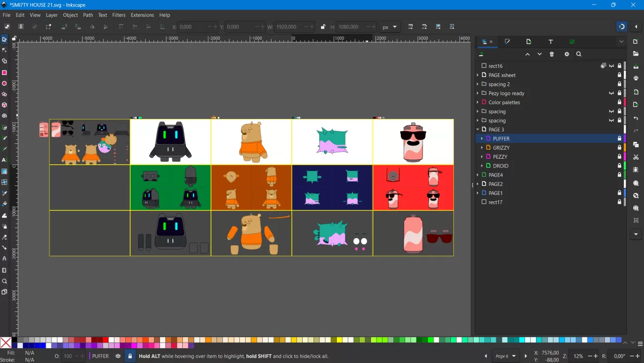Select the Tweak tool
644x363 pixels.
[4, 216]
